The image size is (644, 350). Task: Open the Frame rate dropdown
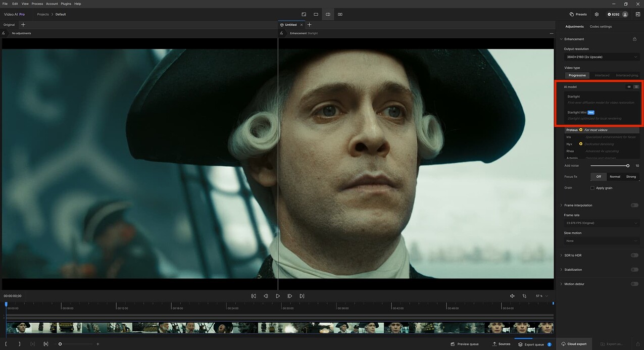pos(601,223)
